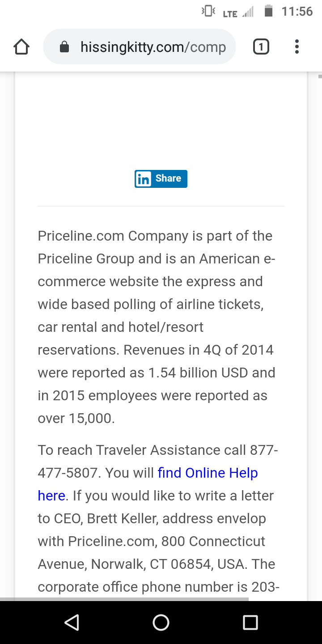The width and height of the screenshot is (322, 644).
Task: Tap the hissingkitty.com address bar
Action: (x=152, y=47)
